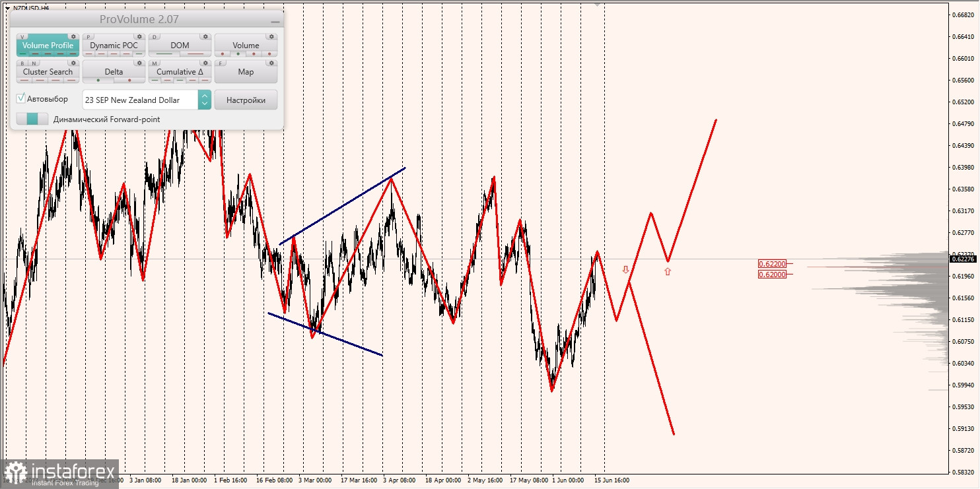Screen dimensions: 980x489
Task: Toggle the Map view
Action: (x=246, y=72)
